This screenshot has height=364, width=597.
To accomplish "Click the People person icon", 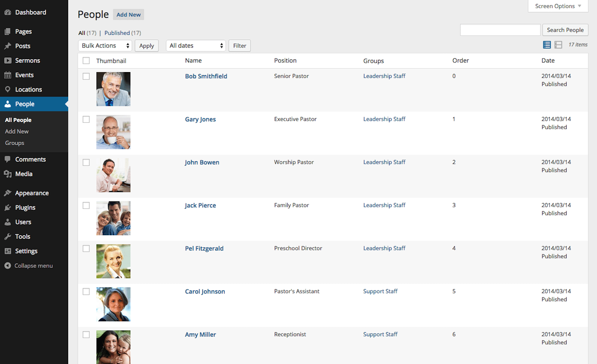I will [7, 104].
